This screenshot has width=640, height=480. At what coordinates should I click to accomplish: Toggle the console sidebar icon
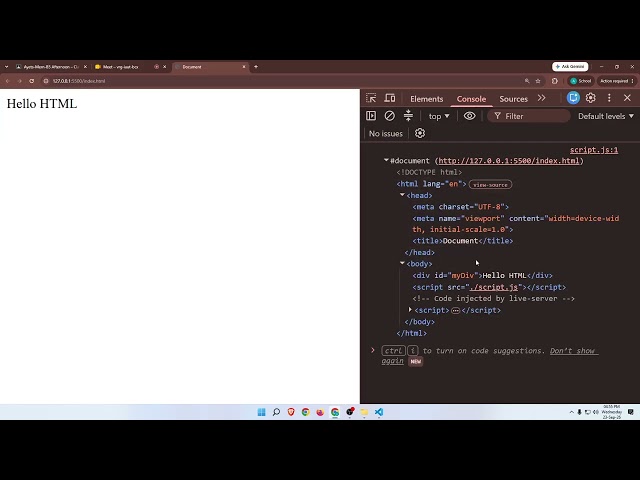coord(371,116)
